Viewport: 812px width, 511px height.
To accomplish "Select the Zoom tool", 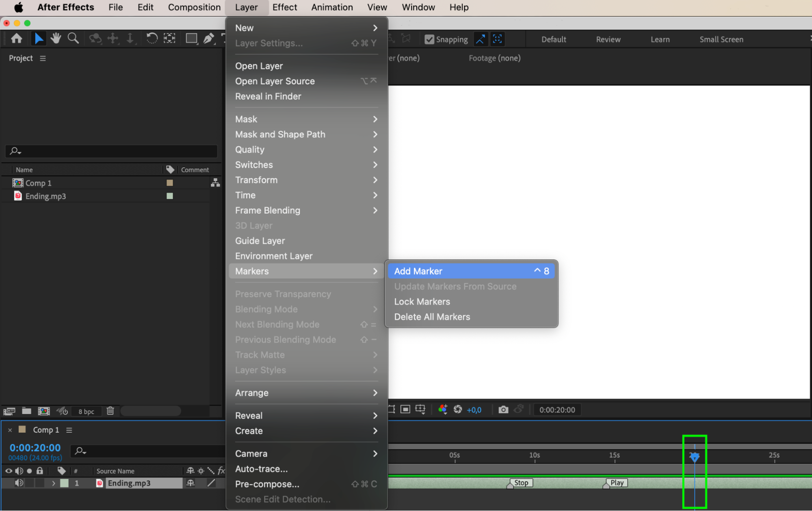I will pyautogui.click(x=73, y=39).
